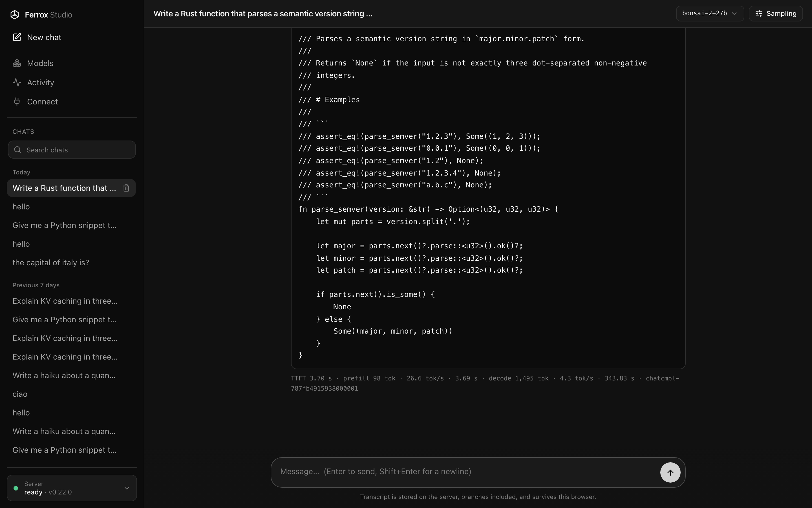Screen dimensions: 812x508
Task: Click the Ferrox Studio logo icon
Action: tap(14, 15)
